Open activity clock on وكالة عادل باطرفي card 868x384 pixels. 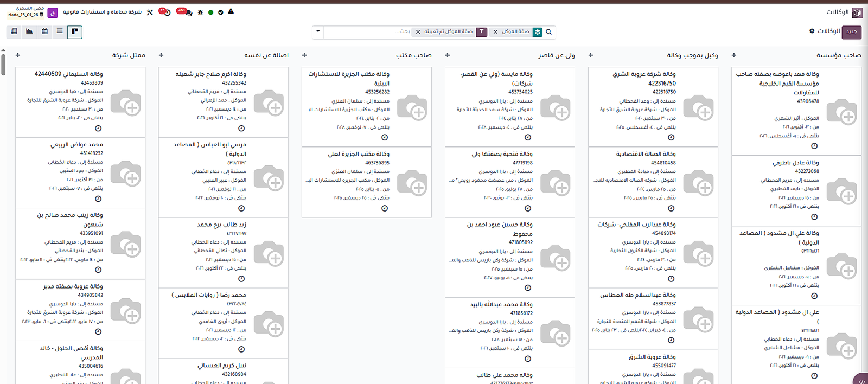click(x=814, y=217)
